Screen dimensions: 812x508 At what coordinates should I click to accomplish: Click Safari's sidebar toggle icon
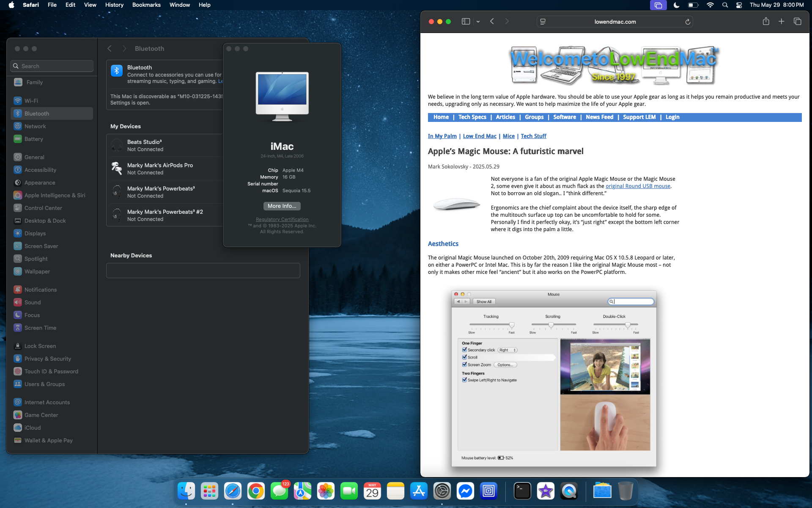[466, 22]
